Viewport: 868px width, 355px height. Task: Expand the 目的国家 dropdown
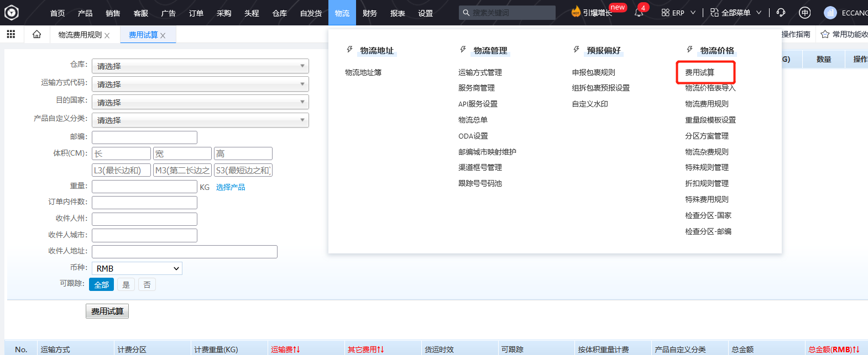point(200,102)
